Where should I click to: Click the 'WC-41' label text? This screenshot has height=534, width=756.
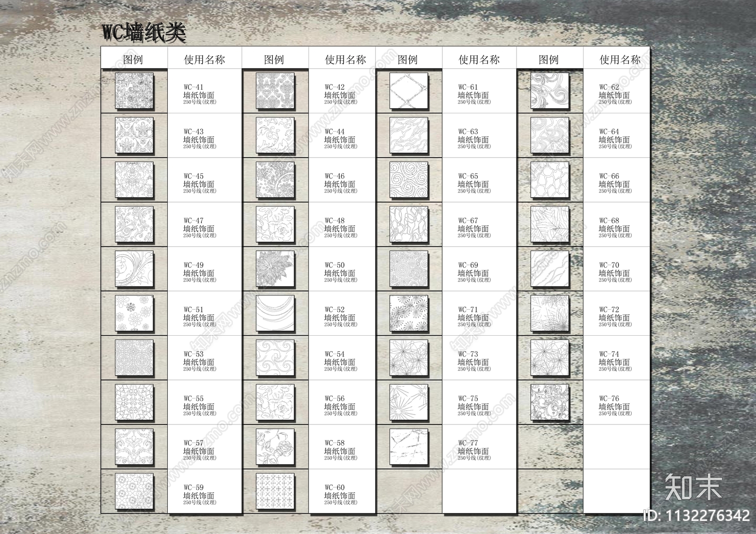[193, 87]
